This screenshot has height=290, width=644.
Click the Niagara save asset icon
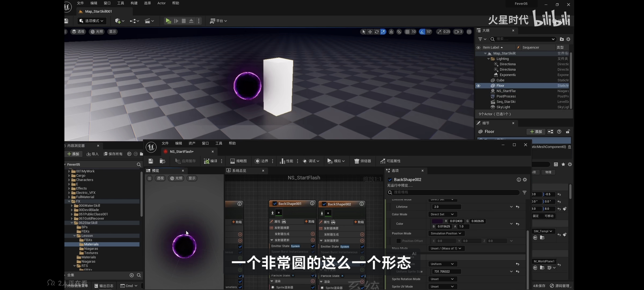(151, 161)
